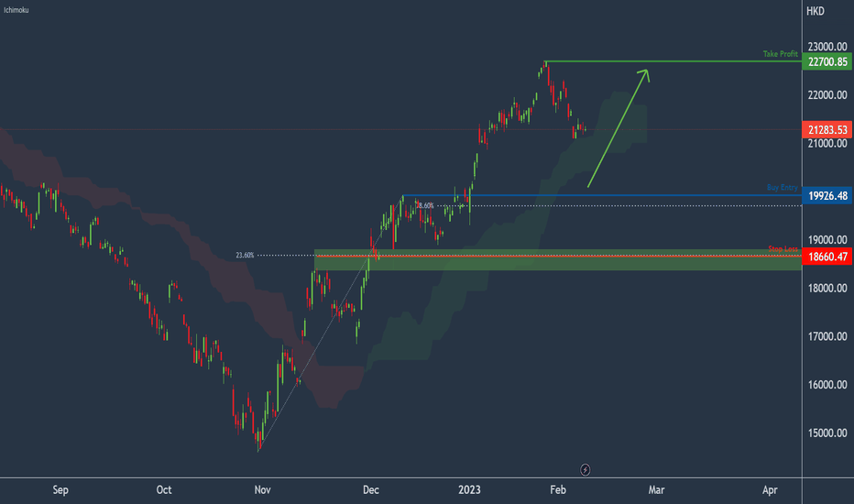Click the 17000.00 price scale label
The image size is (854, 504).
click(x=827, y=336)
